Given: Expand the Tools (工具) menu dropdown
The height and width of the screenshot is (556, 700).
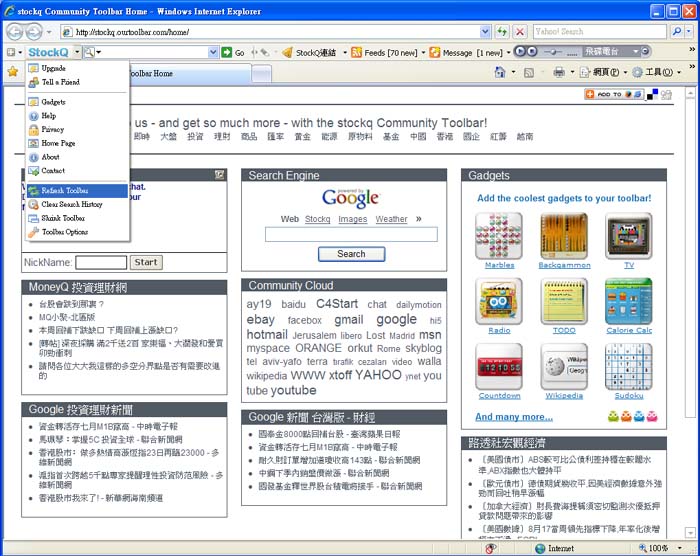Looking at the screenshot, I should (679, 72).
